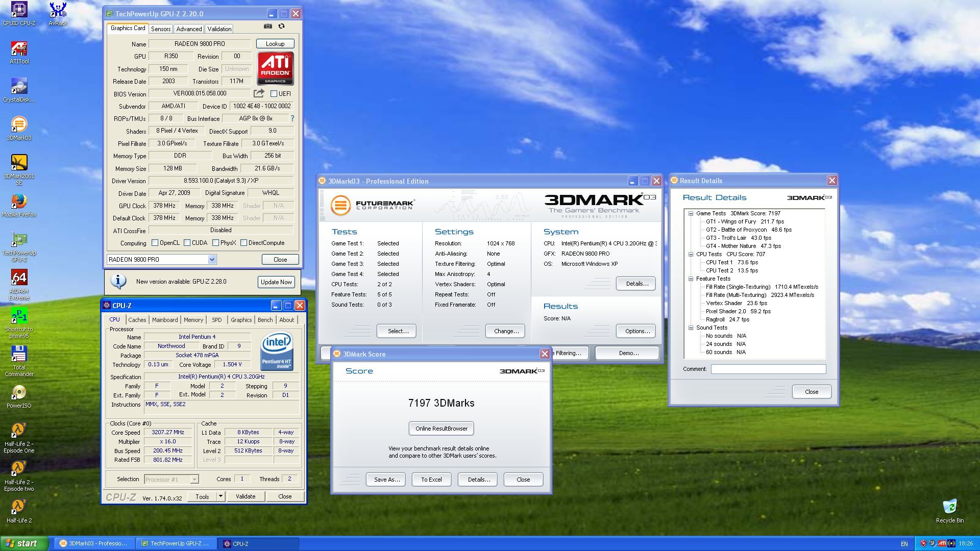
Task: Click the Demo... button in 3DMark03
Action: (x=628, y=353)
